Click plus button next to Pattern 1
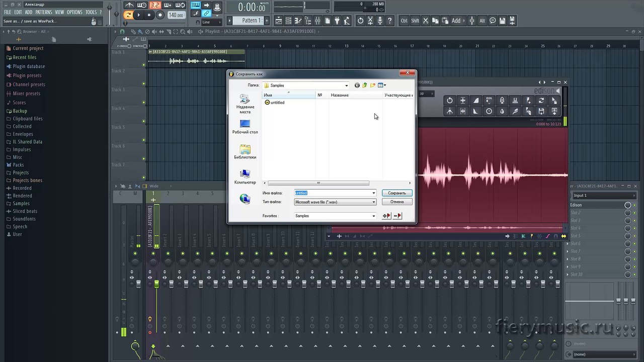Viewport: 644px width, 362px height. click(267, 21)
